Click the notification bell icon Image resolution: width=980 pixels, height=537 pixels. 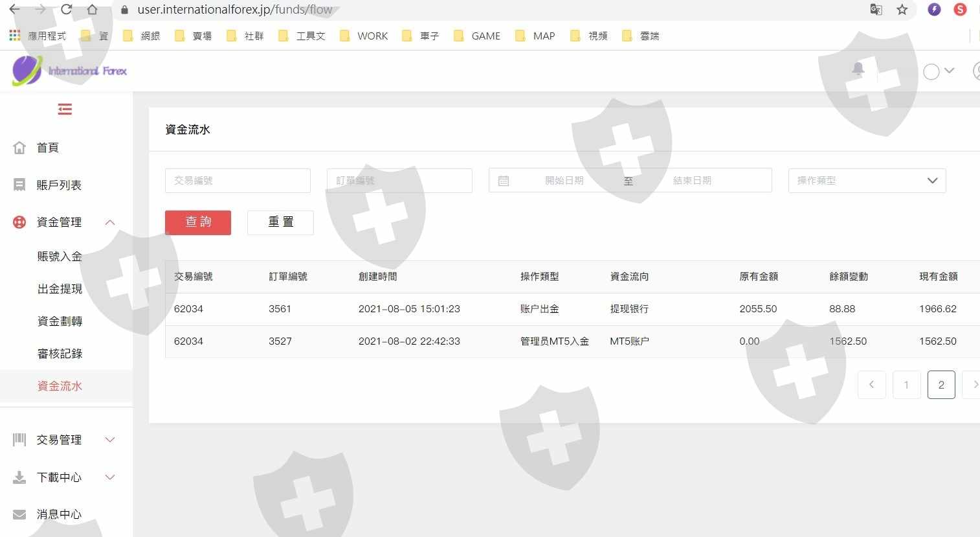tap(858, 69)
